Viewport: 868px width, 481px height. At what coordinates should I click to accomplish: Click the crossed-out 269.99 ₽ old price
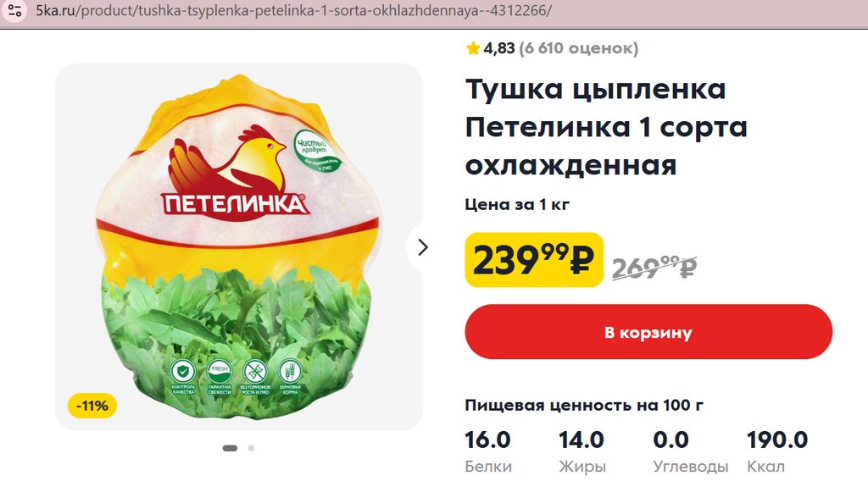654,268
